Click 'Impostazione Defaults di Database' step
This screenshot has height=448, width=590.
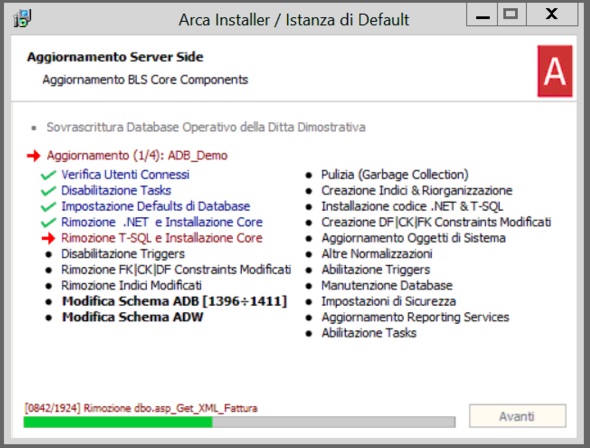tap(155, 206)
